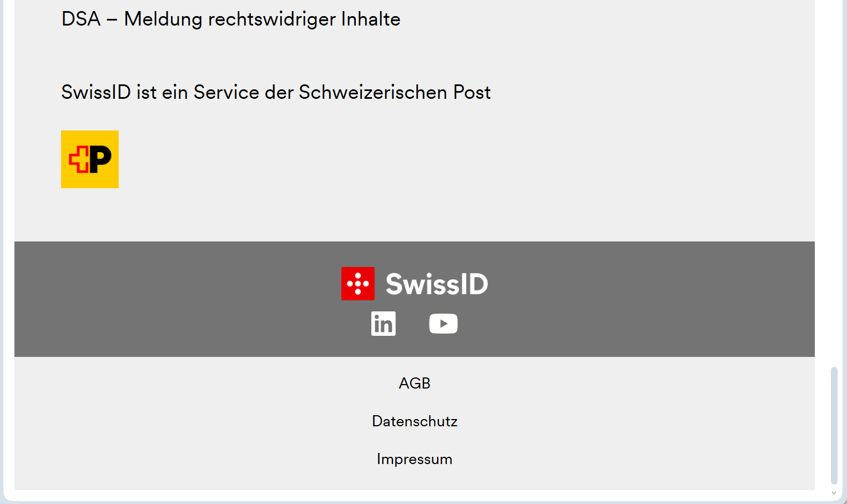Open the YouTube channel icon
Viewport: 847px width, 504px height.
pos(443,324)
